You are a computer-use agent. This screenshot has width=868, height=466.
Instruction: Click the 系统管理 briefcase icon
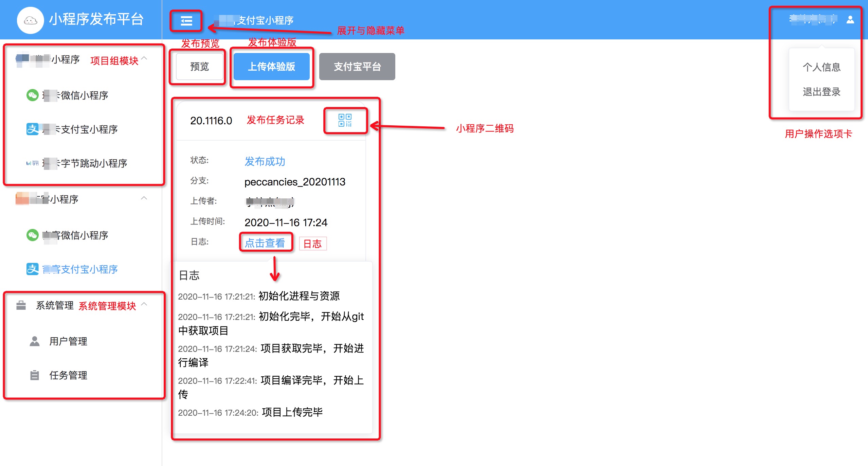[x=21, y=305]
